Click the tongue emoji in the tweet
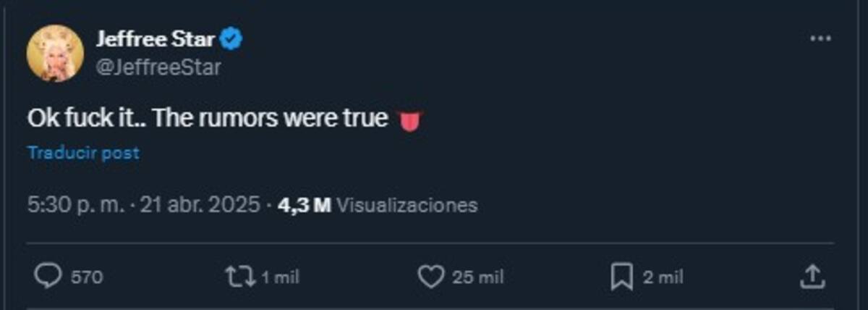Screen dimensions: 868x310 pyautogui.click(x=409, y=120)
